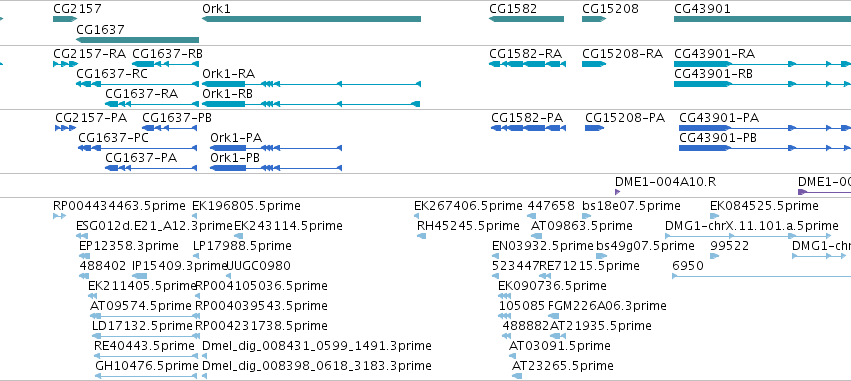Select the CG43901-RB transcript feature
This screenshot has width=851, height=381.
763,84
